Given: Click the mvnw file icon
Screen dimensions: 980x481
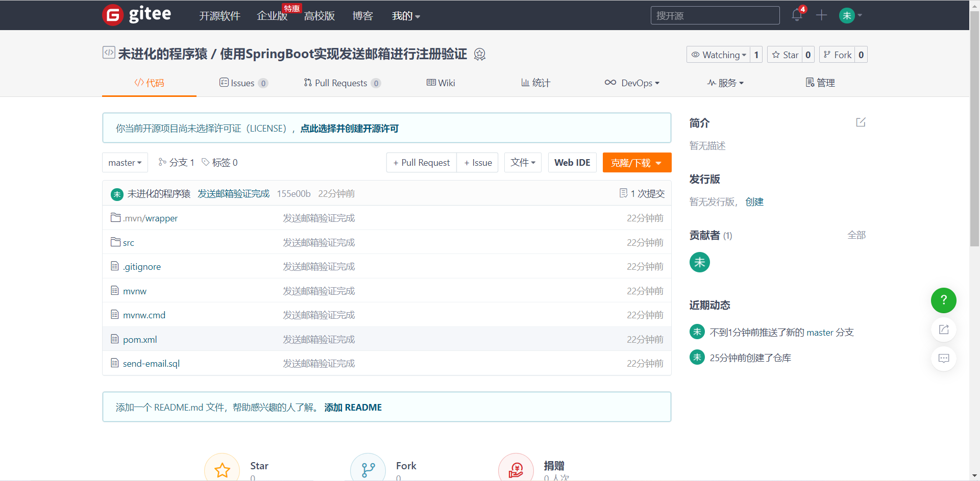Looking at the screenshot, I should point(115,290).
